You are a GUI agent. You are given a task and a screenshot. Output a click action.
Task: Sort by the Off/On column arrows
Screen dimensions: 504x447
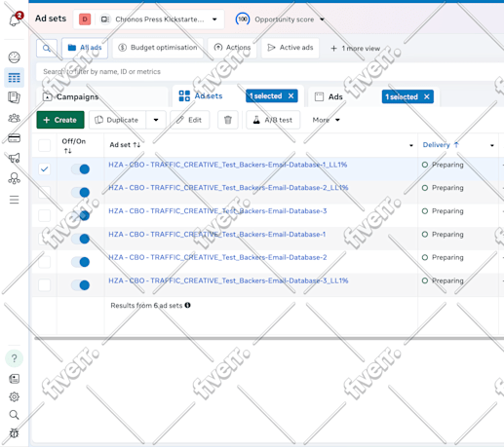pos(67,151)
